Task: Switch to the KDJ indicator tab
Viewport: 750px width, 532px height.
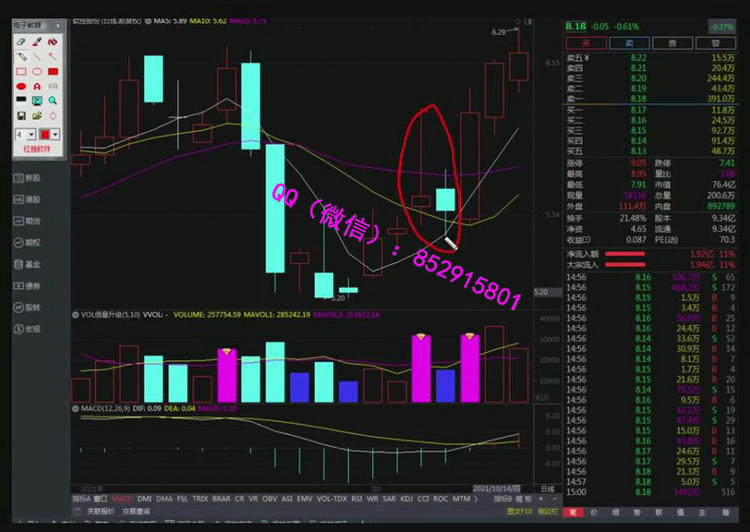Action: tap(406, 498)
